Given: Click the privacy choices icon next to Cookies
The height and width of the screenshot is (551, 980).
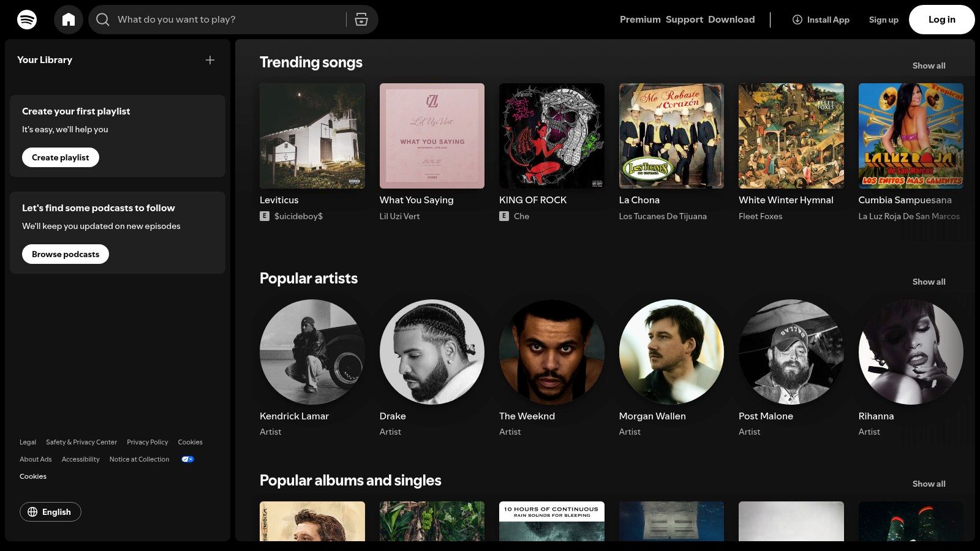Looking at the screenshot, I should pyautogui.click(x=187, y=459).
